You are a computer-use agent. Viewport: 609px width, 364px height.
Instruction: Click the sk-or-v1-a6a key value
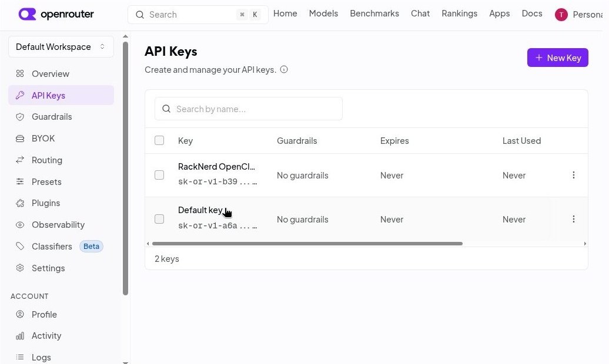(x=217, y=225)
